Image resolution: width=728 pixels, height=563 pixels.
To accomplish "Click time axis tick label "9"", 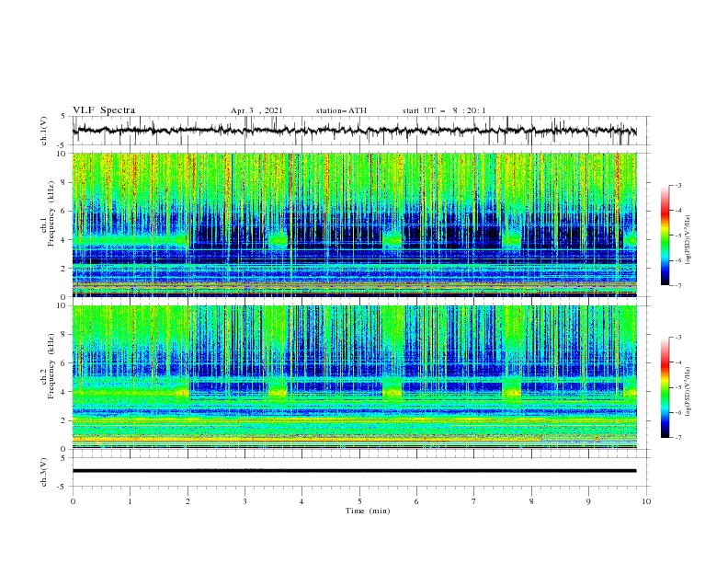I will [x=588, y=501].
